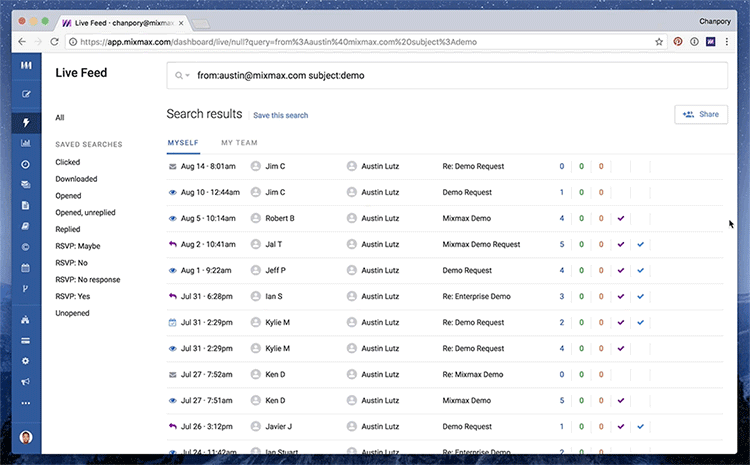750x465 pixels.
Task: Select the All feed filter
Action: [x=60, y=118]
